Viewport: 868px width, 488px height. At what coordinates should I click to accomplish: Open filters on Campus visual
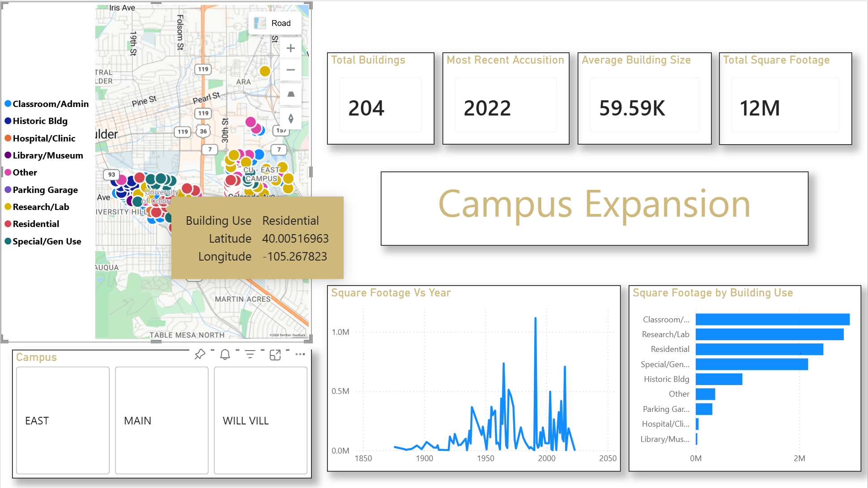click(x=250, y=355)
